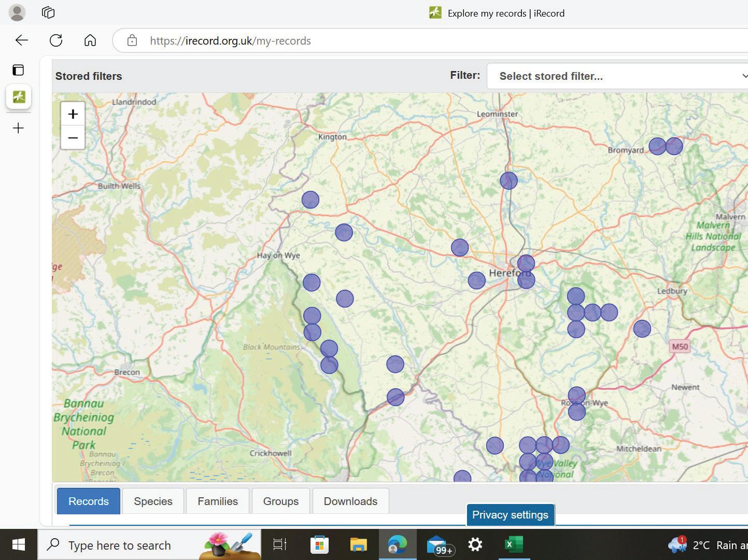Open Task View on the taskbar
The width and height of the screenshot is (748, 560).
[280, 544]
